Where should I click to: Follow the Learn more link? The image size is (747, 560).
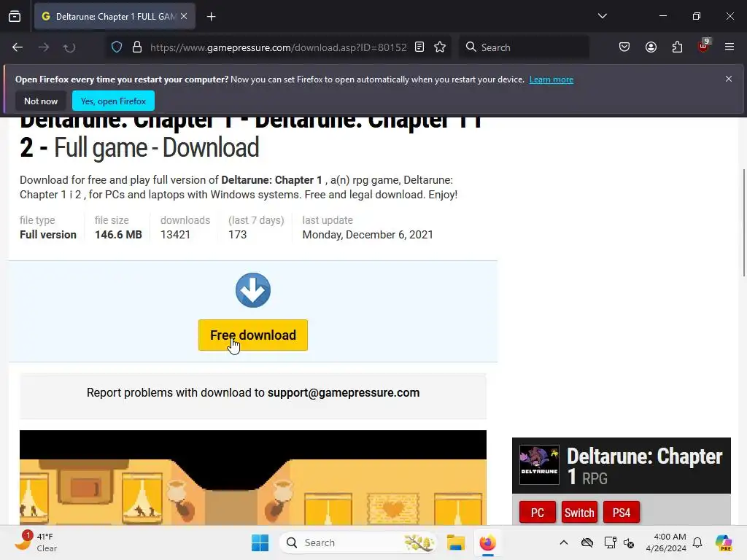(551, 79)
